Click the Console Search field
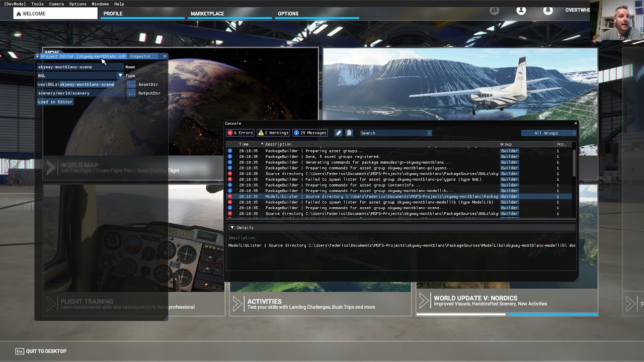Screen dimensions: 644x362 pyautogui.click(x=392, y=133)
